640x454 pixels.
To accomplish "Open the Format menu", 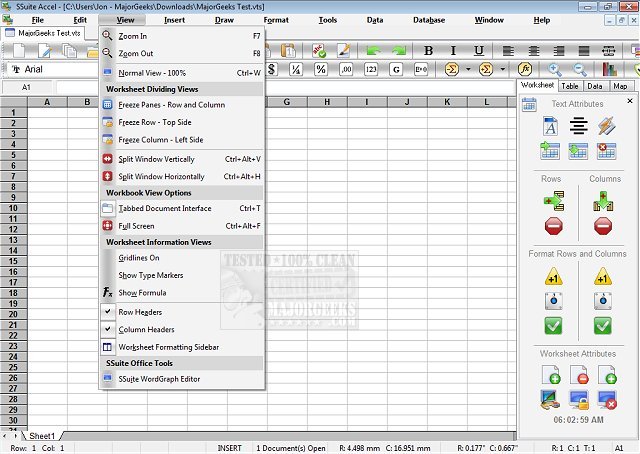I will pyautogui.click(x=276, y=20).
